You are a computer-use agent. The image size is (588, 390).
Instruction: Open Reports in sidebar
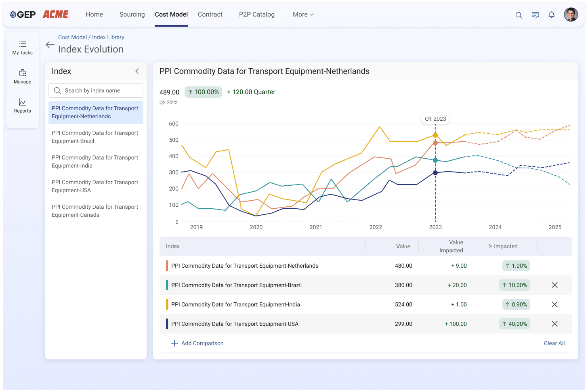[x=23, y=106]
